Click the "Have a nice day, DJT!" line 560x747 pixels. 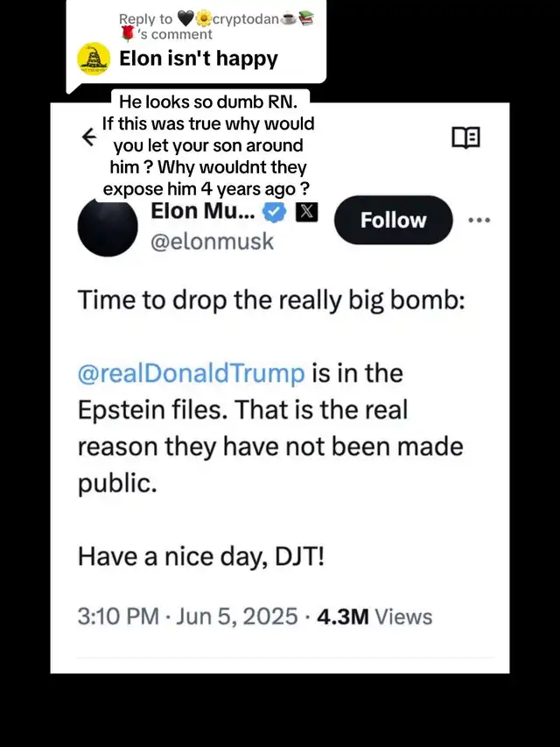(x=200, y=555)
